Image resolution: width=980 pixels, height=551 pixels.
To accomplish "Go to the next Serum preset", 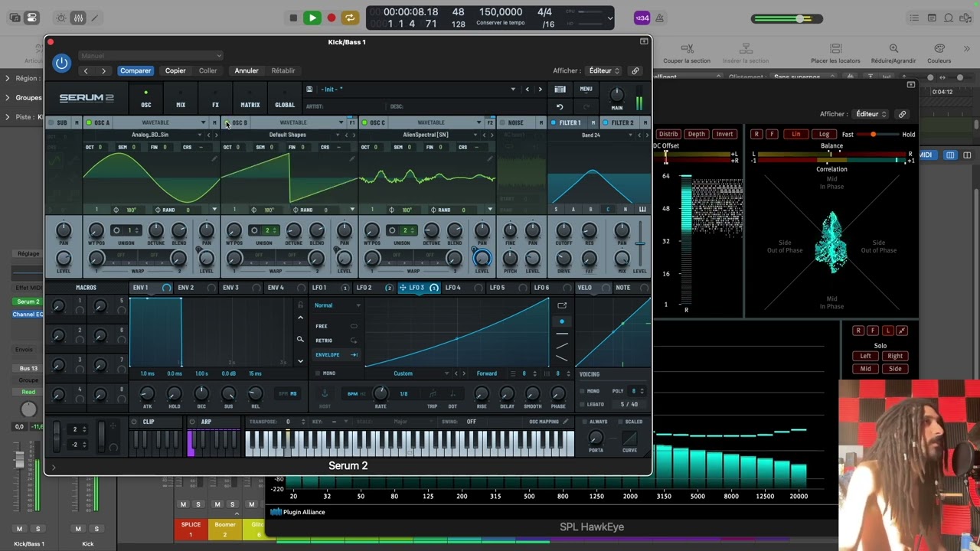I will 540,89.
